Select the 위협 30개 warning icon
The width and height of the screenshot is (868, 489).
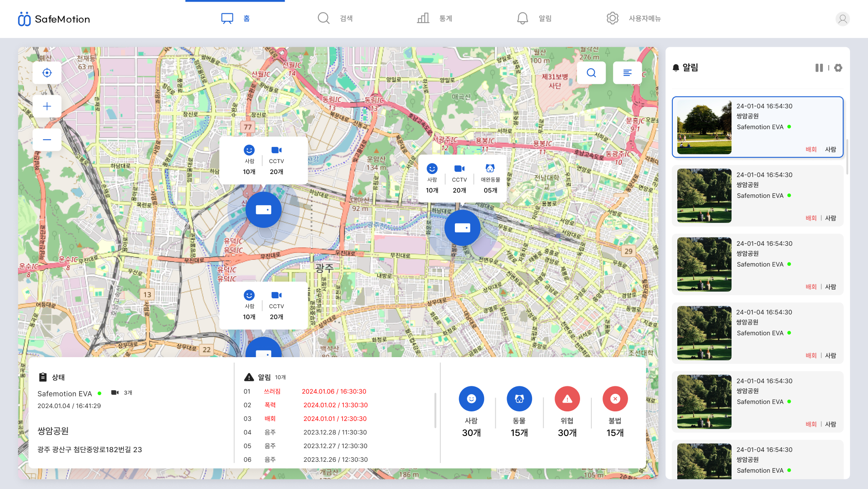pyautogui.click(x=567, y=399)
